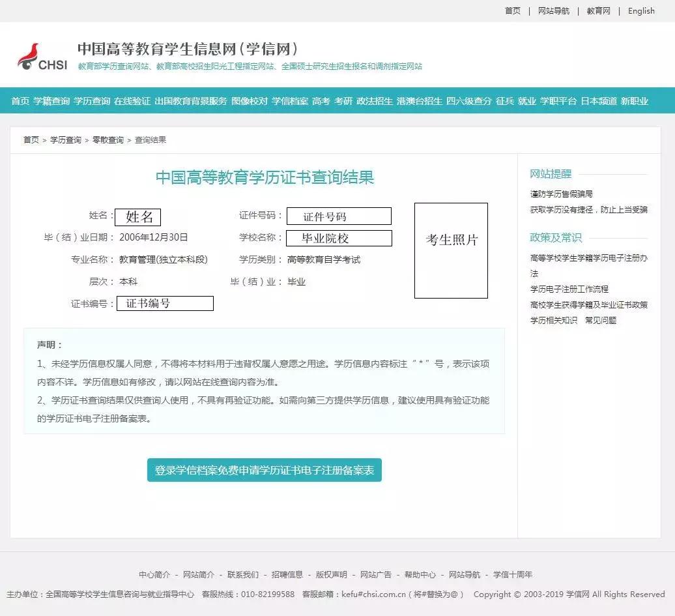Switch the site to English
Screen dimensions: 675x616
click(x=641, y=11)
